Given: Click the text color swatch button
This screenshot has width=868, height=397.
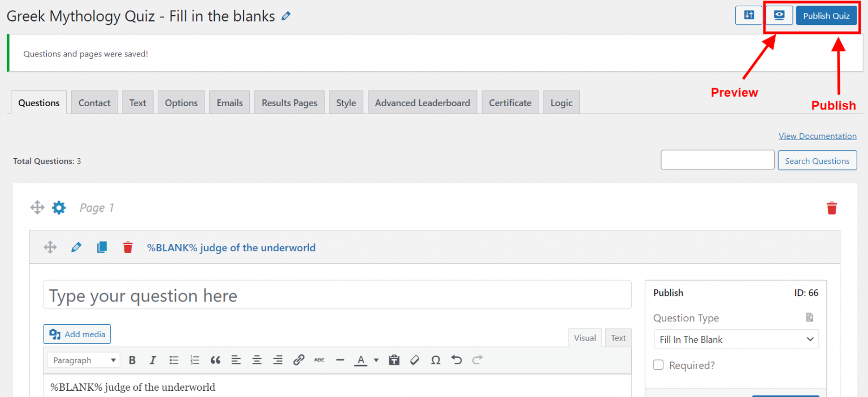Looking at the screenshot, I should (361, 360).
